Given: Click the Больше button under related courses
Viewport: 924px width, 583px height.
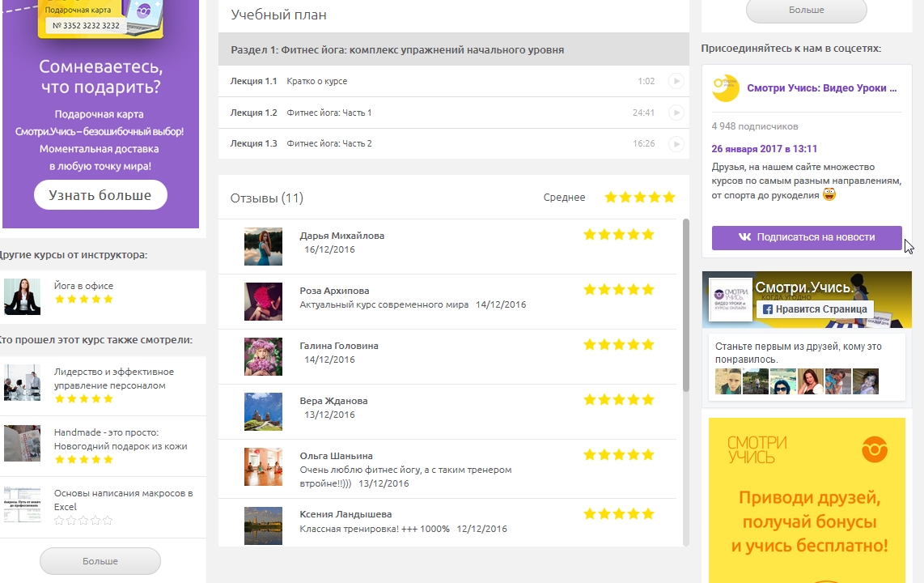Looking at the screenshot, I should click(x=100, y=561).
